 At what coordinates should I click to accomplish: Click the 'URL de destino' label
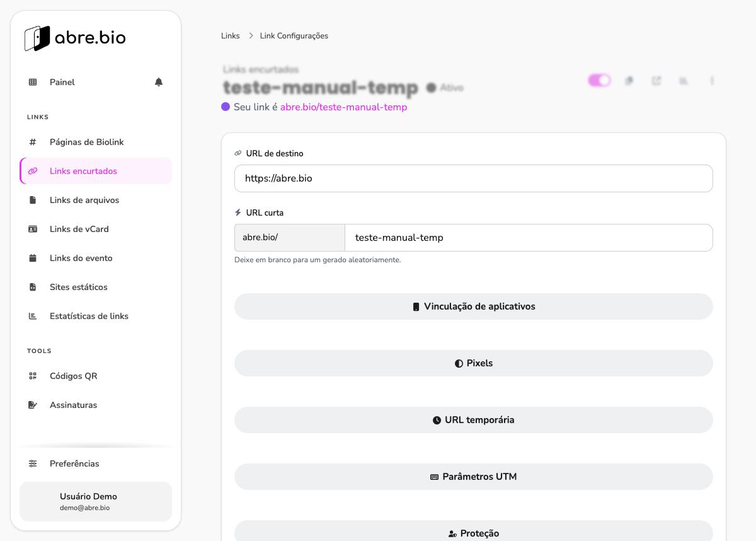[x=275, y=153]
